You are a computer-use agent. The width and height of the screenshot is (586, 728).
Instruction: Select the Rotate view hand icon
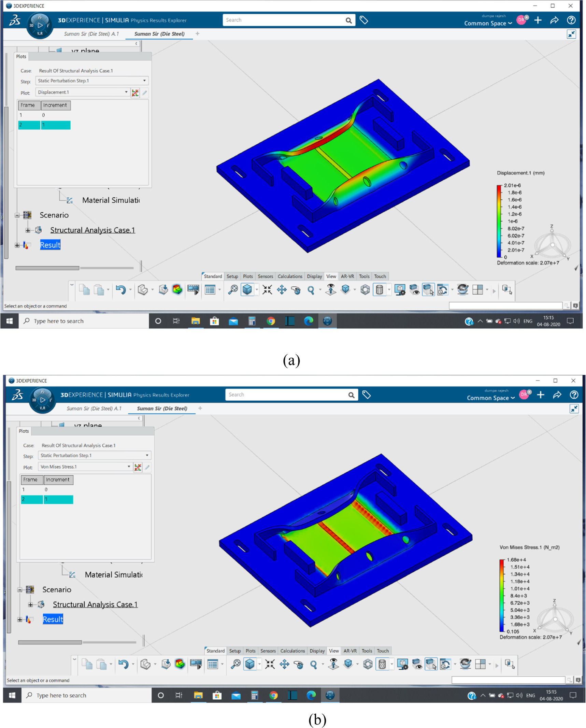pos(296,290)
